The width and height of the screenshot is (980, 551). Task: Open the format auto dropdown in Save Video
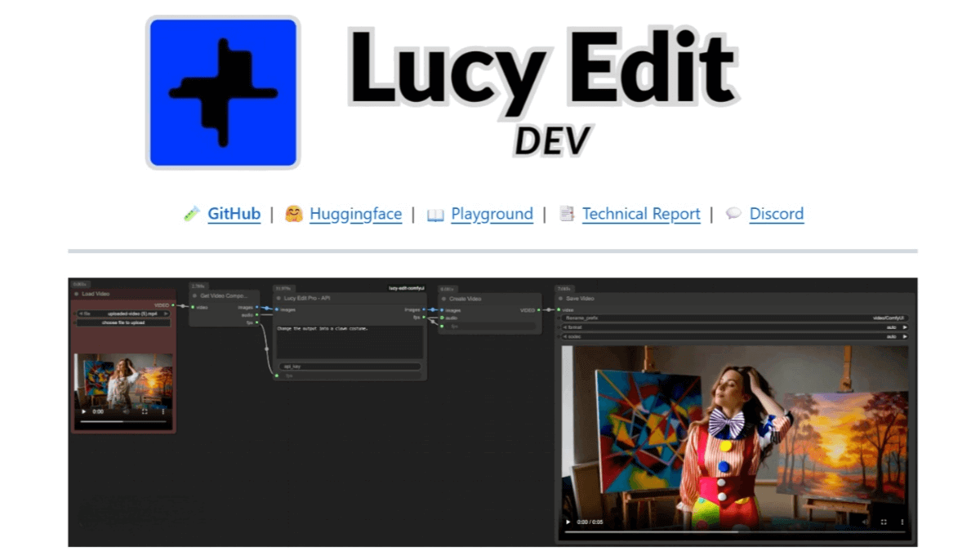(x=892, y=327)
